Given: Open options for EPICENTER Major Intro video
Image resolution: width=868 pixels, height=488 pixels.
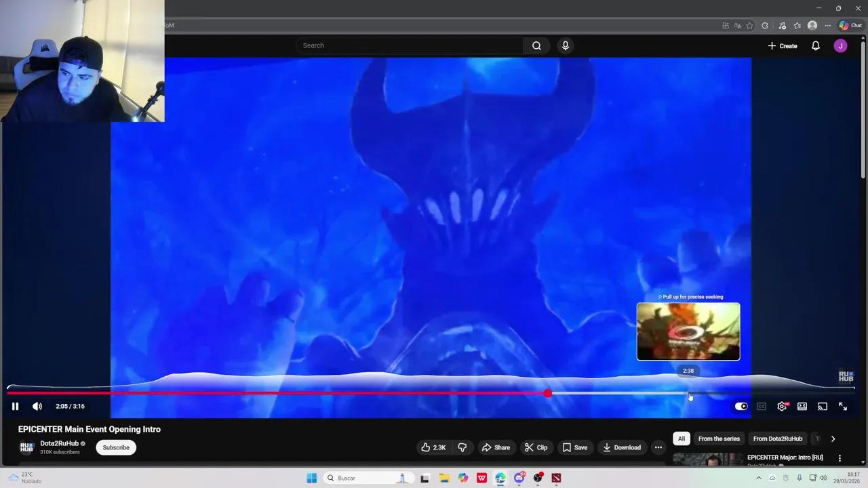Looking at the screenshot, I should click(840, 458).
